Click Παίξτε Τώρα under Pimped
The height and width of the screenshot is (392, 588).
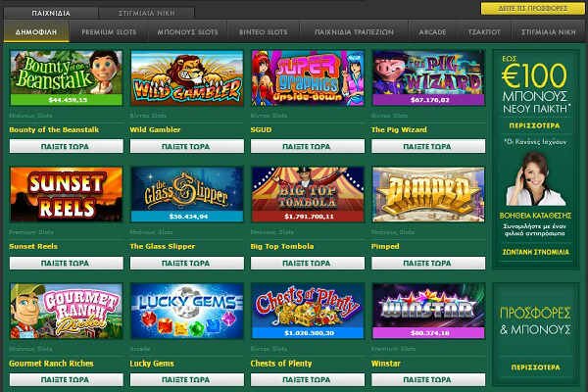click(428, 263)
